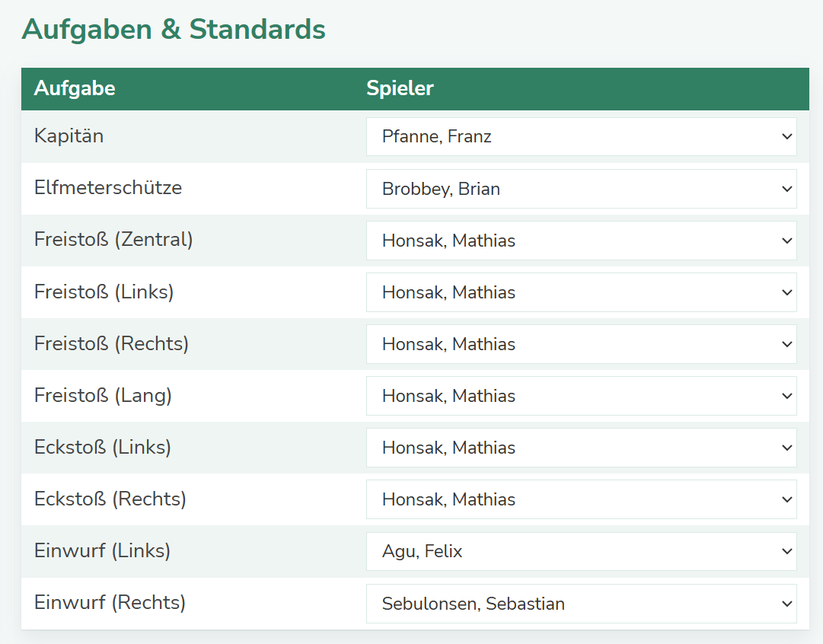Click the Einwurf (Links) label
This screenshot has width=823, height=644.
click(102, 550)
